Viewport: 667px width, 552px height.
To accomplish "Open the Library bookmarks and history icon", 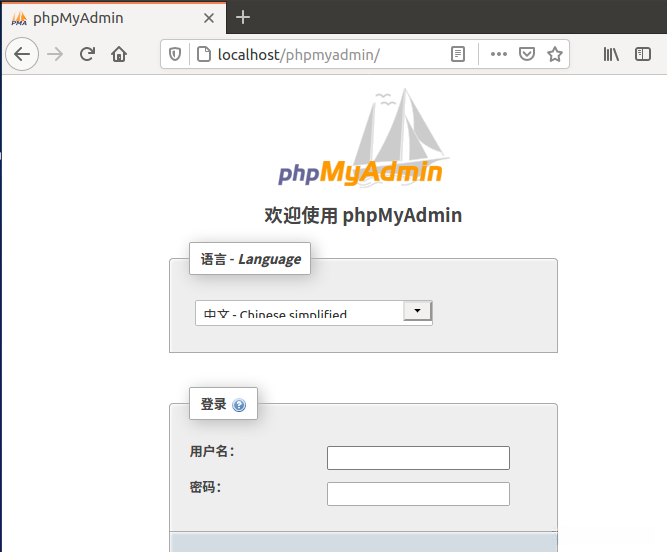I will [x=611, y=54].
